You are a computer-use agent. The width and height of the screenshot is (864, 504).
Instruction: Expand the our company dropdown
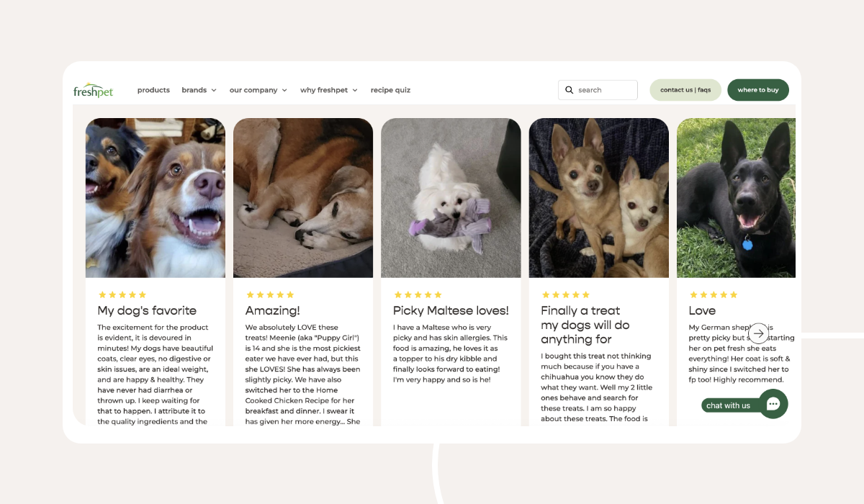(x=258, y=90)
